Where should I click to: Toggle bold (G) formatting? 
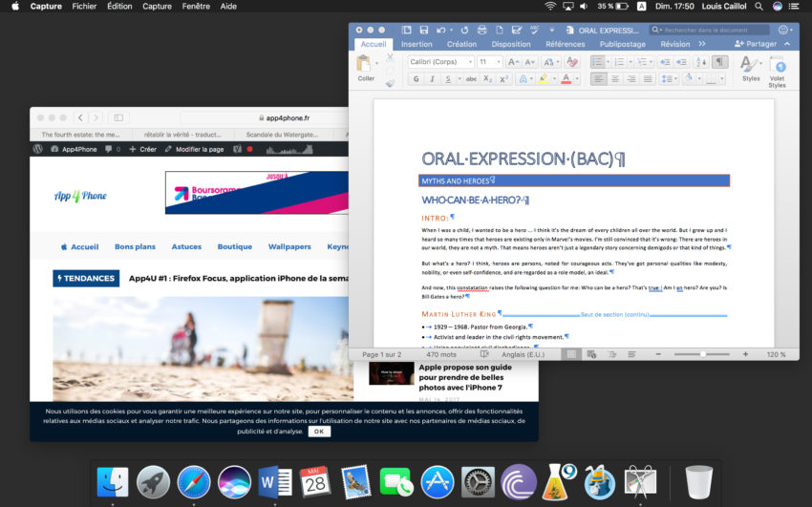coord(416,79)
